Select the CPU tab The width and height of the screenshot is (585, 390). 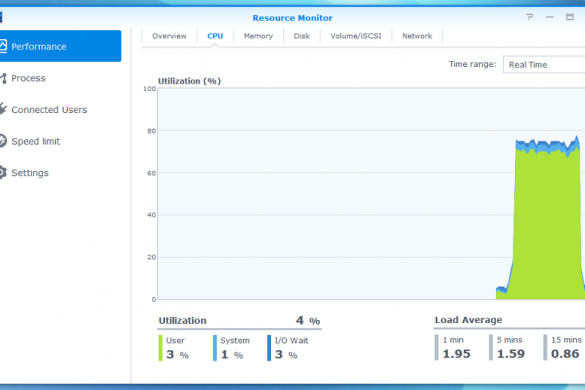[x=215, y=36]
